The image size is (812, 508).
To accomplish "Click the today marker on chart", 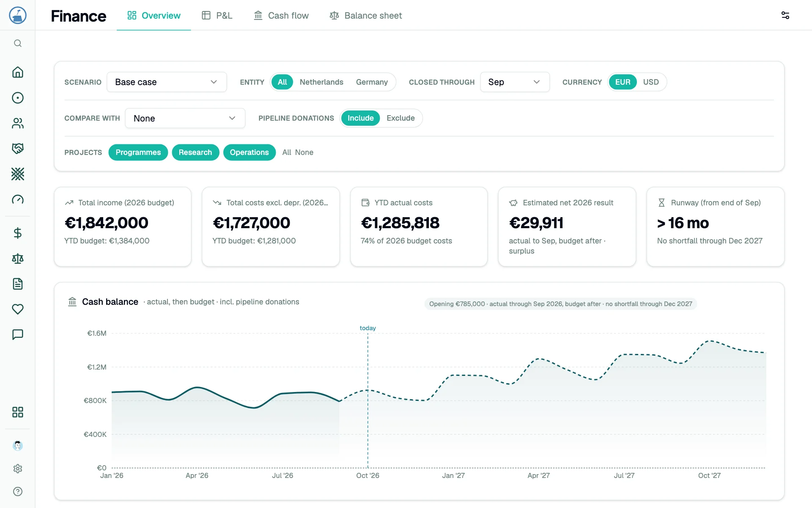I will point(368,328).
